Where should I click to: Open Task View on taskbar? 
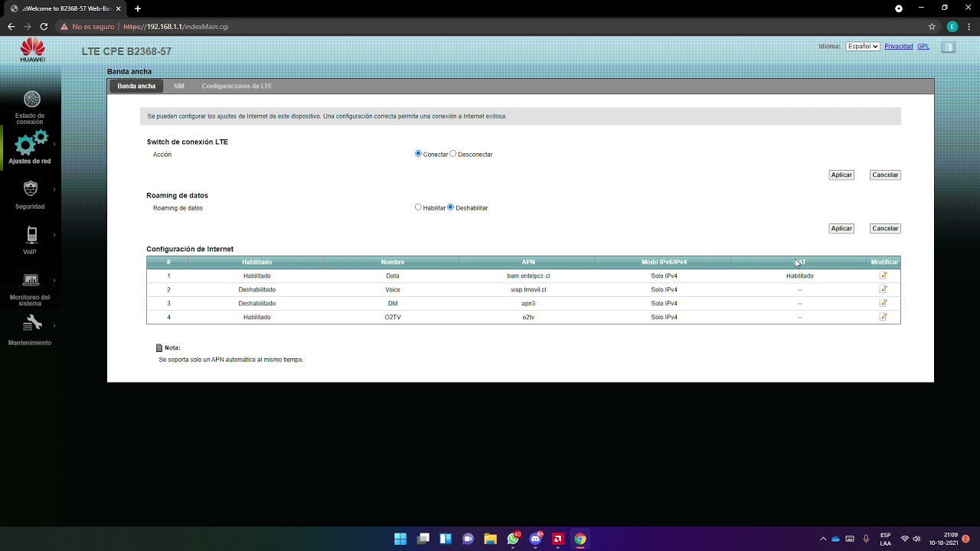pos(423,539)
